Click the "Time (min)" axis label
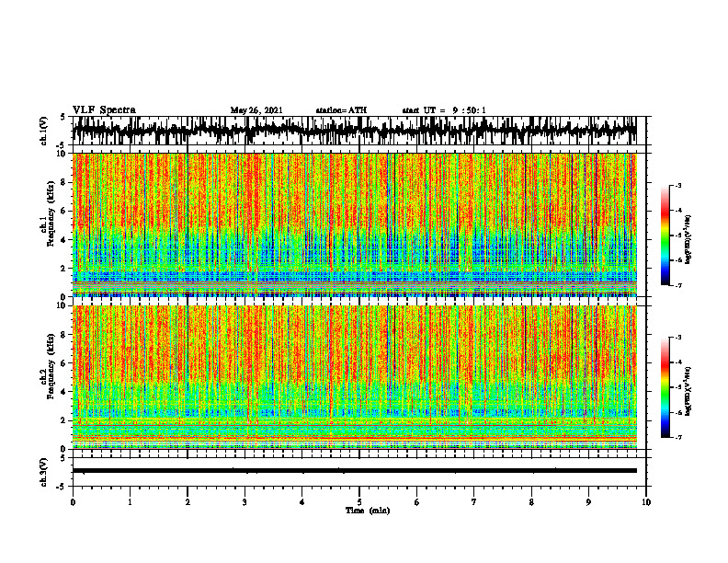Screen dimensions: 728x563 (x=368, y=511)
